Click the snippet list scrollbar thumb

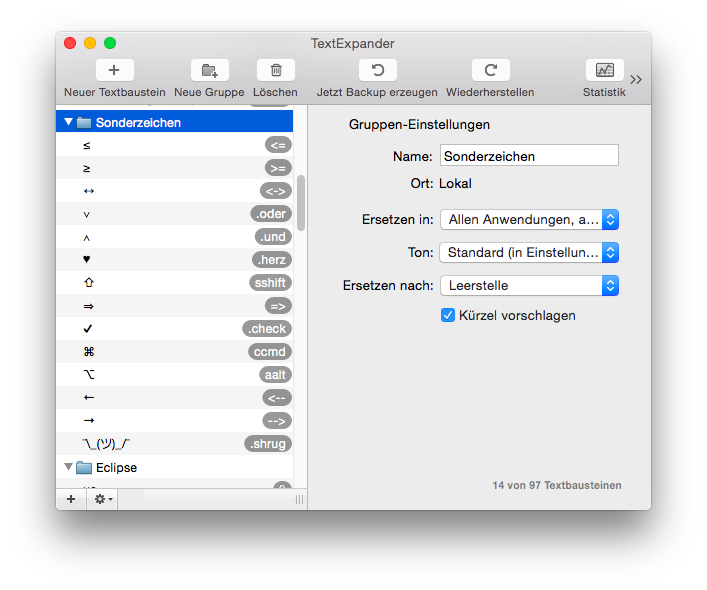coord(301,203)
